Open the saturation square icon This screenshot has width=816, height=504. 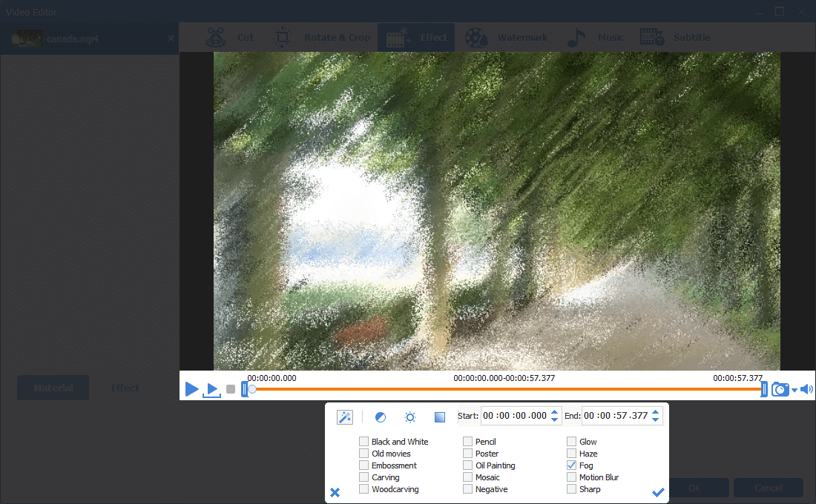coord(440,417)
